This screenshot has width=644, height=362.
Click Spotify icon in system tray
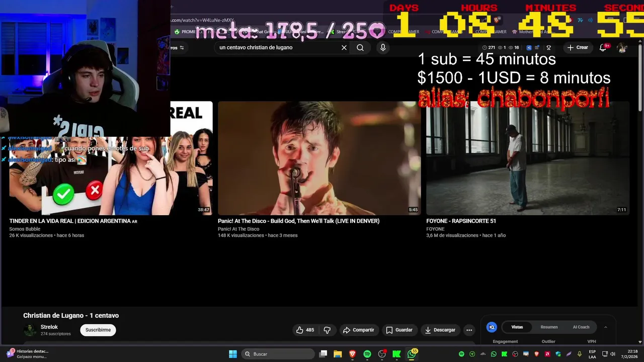(461, 354)
